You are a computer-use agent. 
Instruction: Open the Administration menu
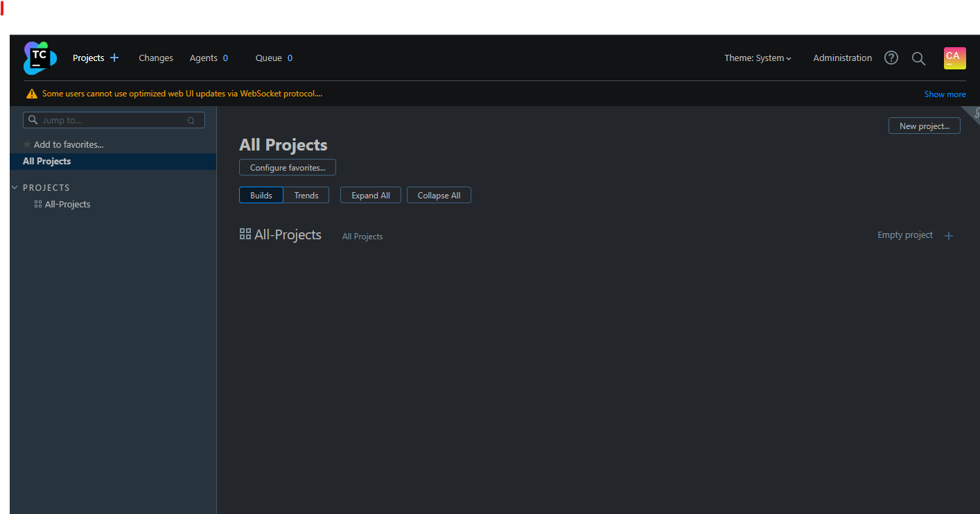(x=842, y=58)
